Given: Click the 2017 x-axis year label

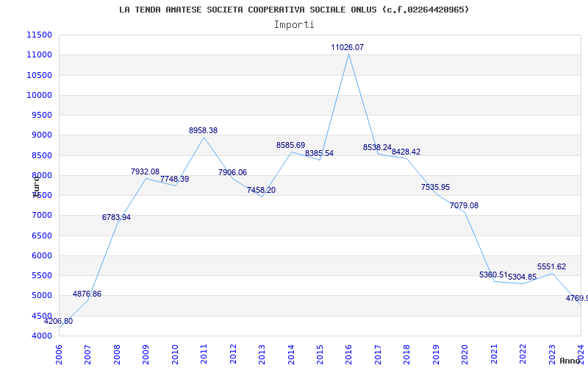Looking at the screenshot, I should click(x=378, y=355).
